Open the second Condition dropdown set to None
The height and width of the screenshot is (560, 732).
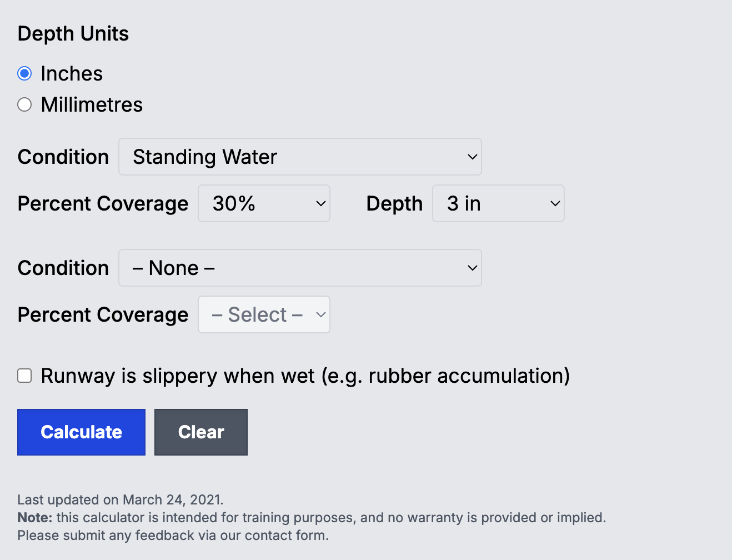[300, 268]
